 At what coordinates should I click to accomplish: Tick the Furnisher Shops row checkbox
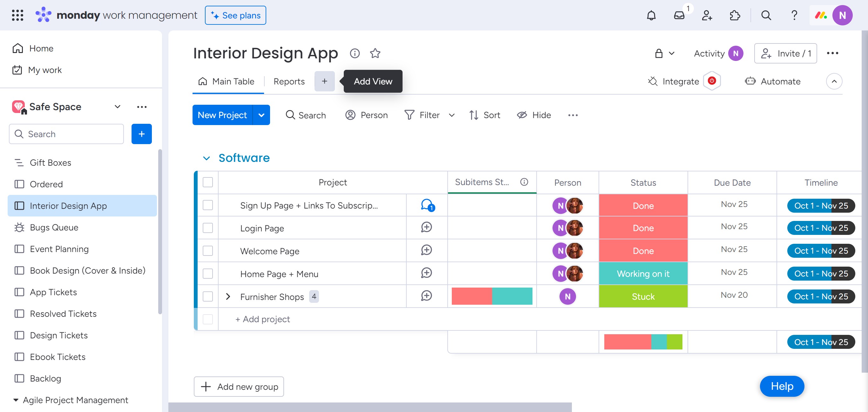(x=208, y=296)
